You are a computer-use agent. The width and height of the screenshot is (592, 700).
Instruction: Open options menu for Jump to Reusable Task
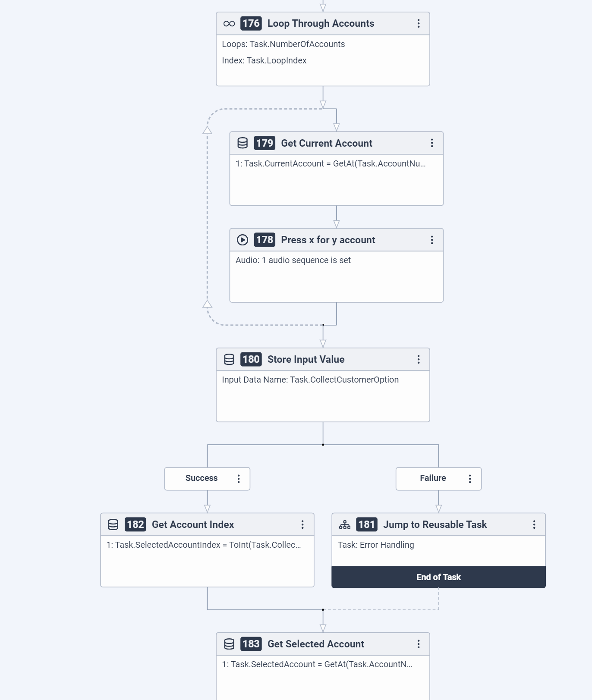[x=534, y=524]
